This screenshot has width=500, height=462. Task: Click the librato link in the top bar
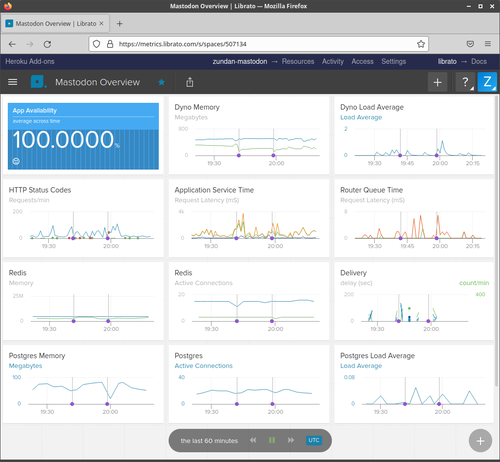447,61
